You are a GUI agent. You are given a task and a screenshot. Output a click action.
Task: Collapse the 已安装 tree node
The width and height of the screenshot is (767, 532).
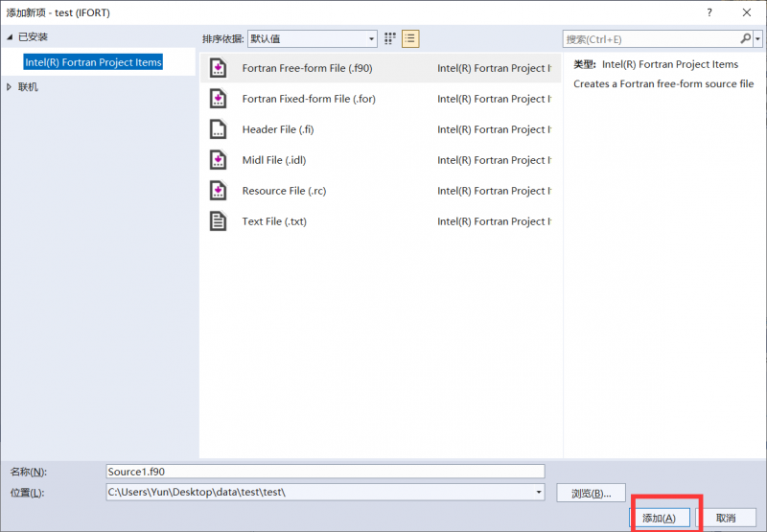(11, 36)
